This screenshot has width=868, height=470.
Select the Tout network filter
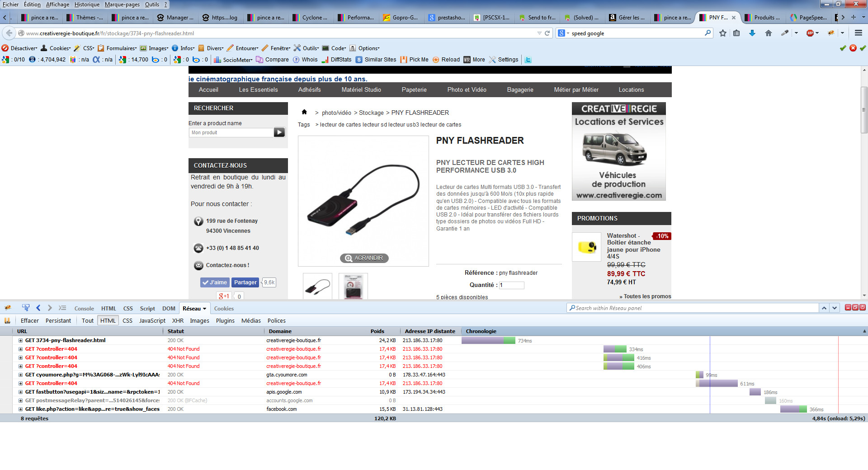point(88,321)
